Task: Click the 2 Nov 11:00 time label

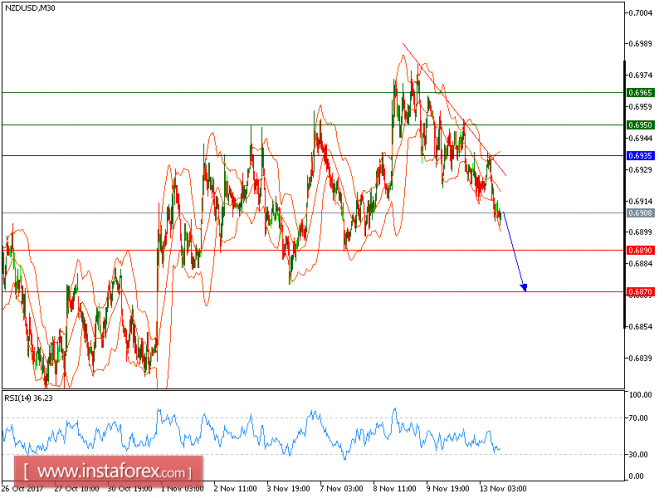Action: click(235, 489)
